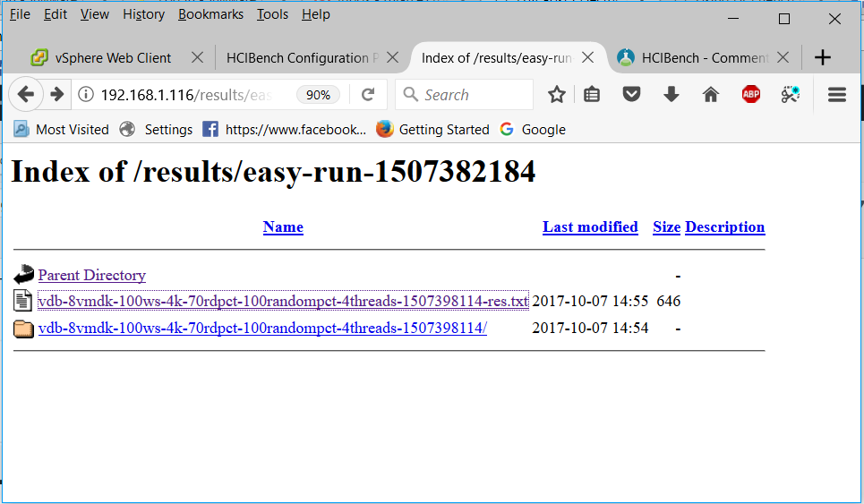
Task: Open the facebook.com bookmark
Action: click(x=285, y=130)
